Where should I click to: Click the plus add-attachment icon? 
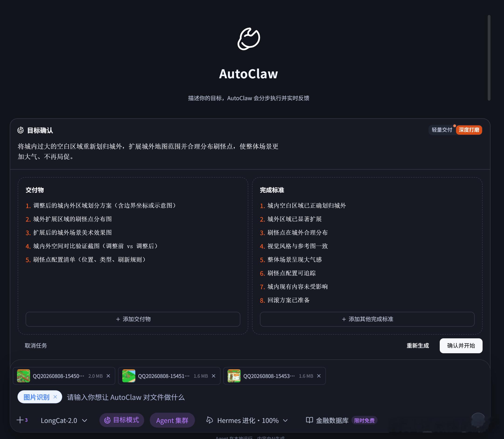pyautogui.click(x=20, y=420)
